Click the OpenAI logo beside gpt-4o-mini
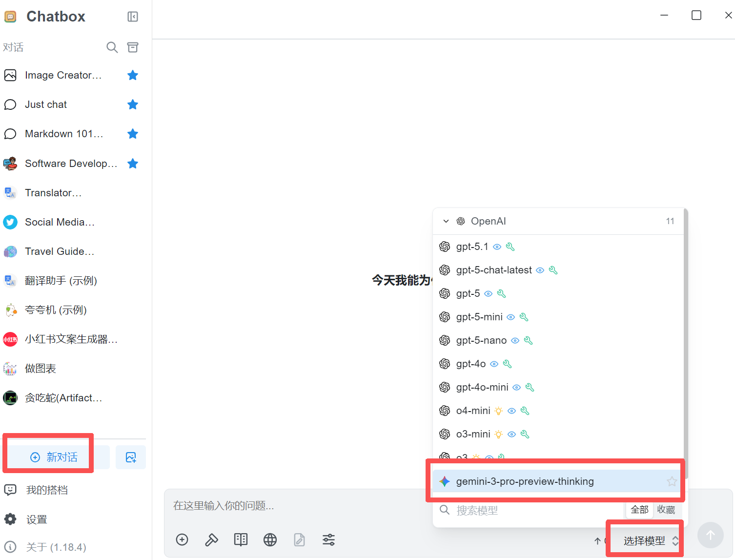Viewport: 735px width, 560px height. pyautogui.click(x=445, y=387)
